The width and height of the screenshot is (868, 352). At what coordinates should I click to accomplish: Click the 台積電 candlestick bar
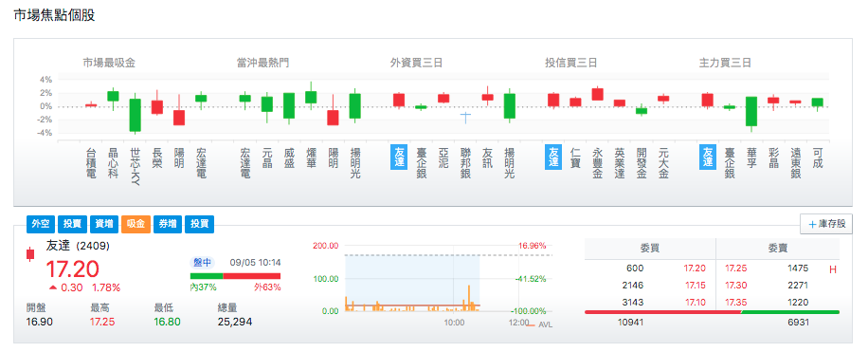(91, 104)
